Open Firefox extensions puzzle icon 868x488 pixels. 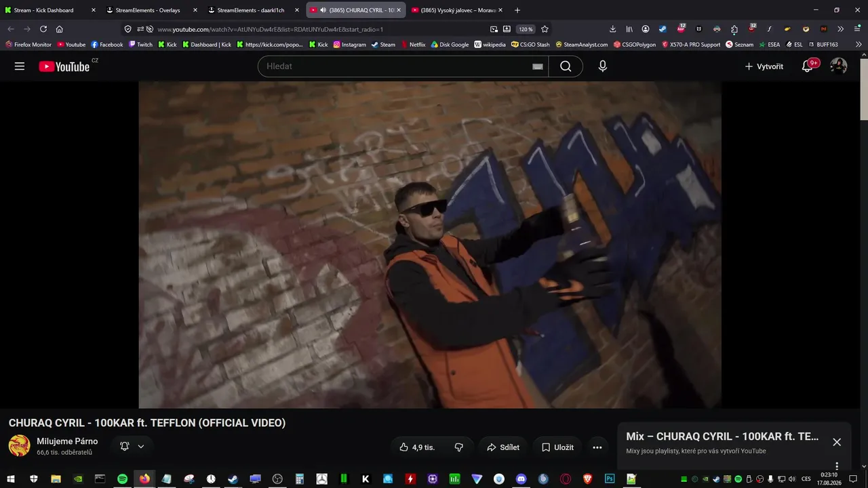734,29
